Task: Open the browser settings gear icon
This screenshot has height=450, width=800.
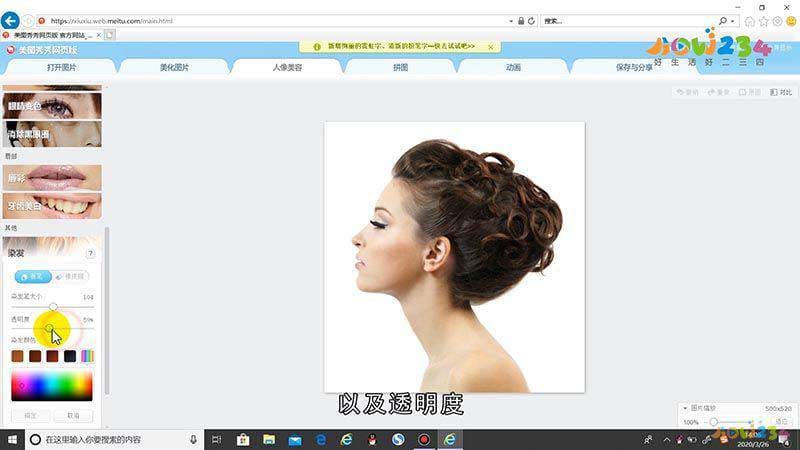Action: 777,21
